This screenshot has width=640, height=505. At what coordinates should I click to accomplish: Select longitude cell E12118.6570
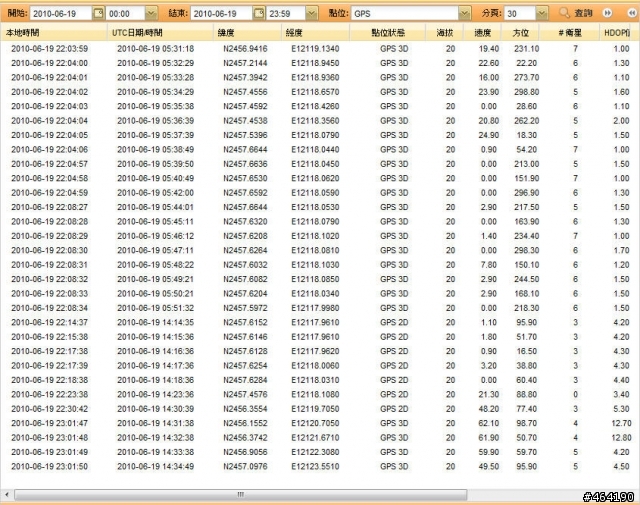pos(315,92)
